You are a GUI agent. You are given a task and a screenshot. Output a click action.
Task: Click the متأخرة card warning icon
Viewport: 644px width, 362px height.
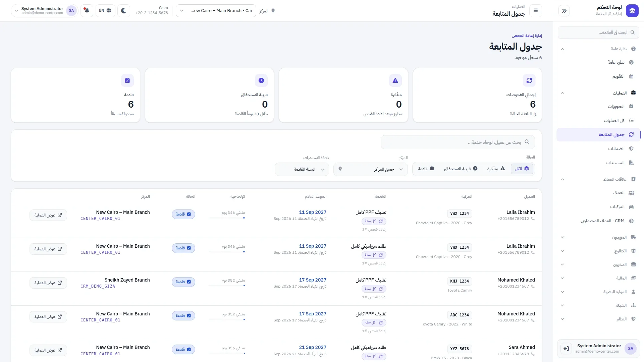[395, 80]
